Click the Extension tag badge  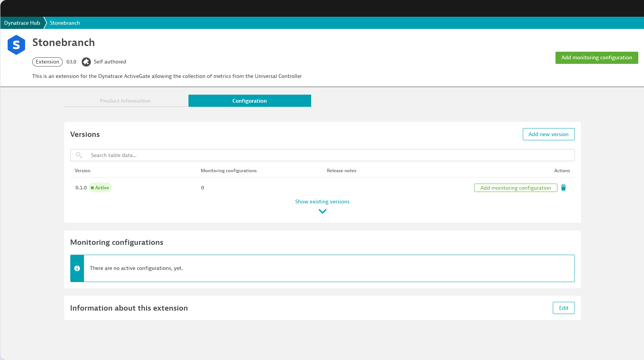click(47, 62)
